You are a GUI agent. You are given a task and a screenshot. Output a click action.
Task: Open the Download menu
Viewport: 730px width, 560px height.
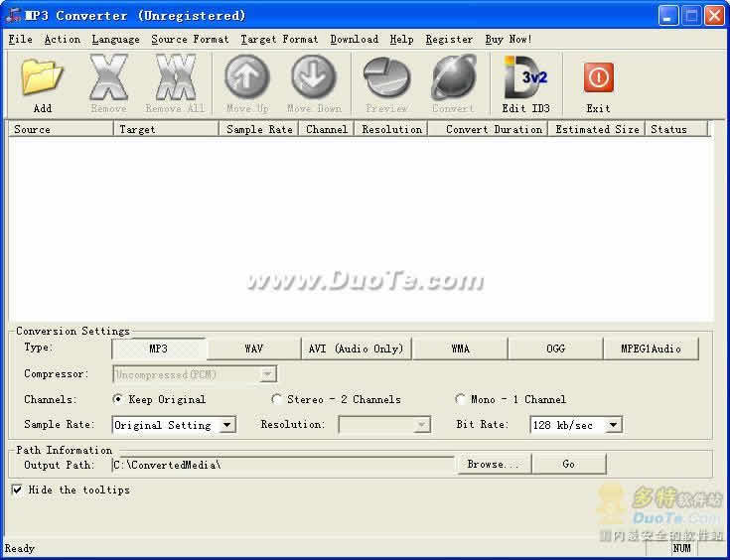[355, 40]
